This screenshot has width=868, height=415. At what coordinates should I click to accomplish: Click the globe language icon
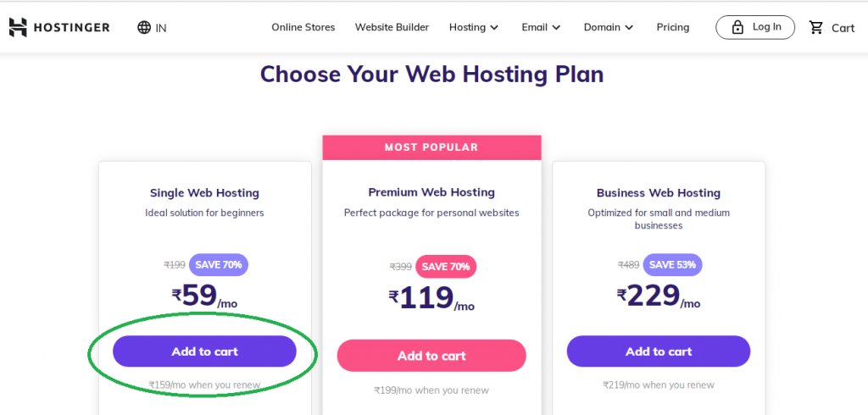pos(144,27)
